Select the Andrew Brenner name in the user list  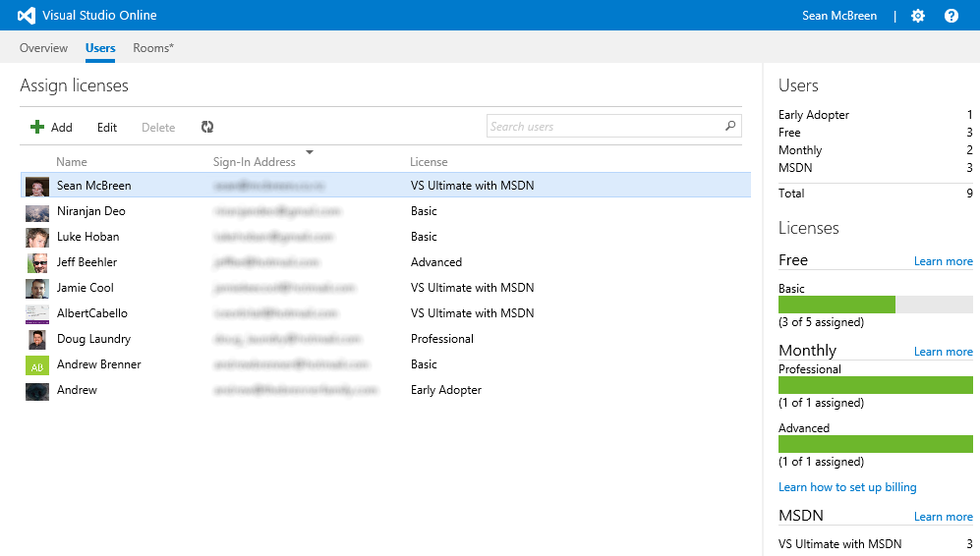(98, 364)
